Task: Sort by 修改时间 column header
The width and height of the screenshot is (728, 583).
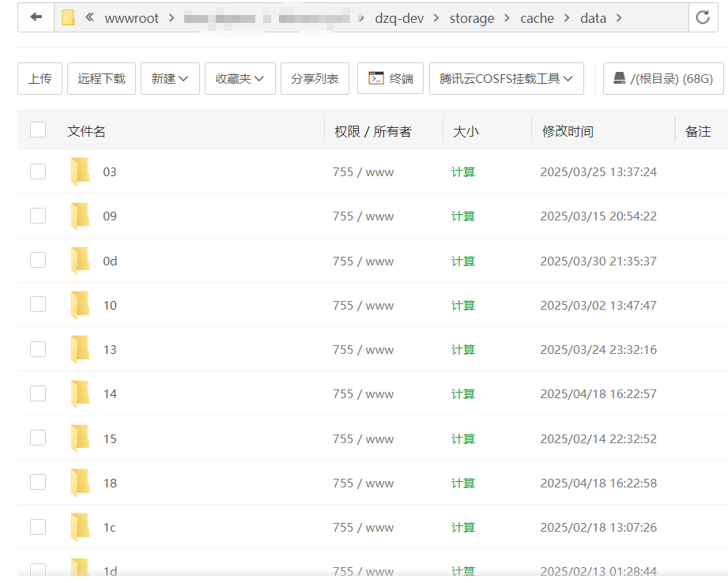Action: 568,131
